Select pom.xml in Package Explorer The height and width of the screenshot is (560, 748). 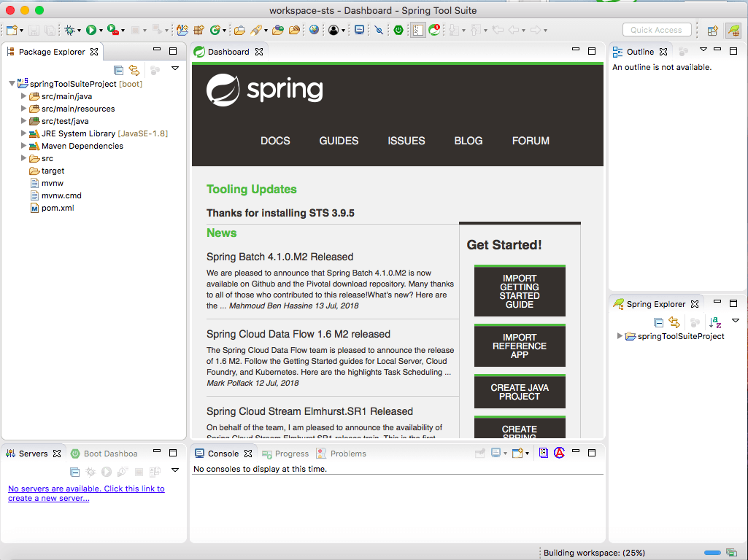click(x=53, y=208)
